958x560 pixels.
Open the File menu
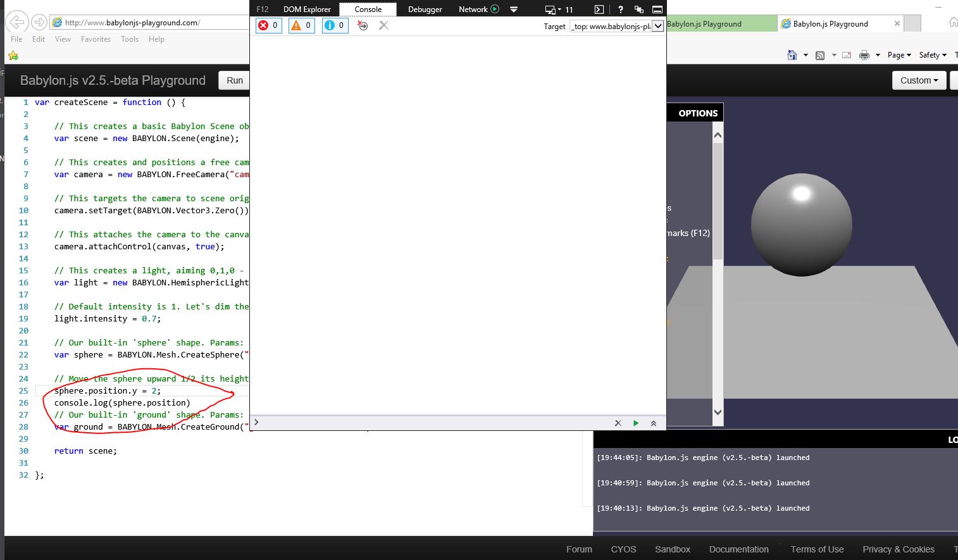coord(16,39)
